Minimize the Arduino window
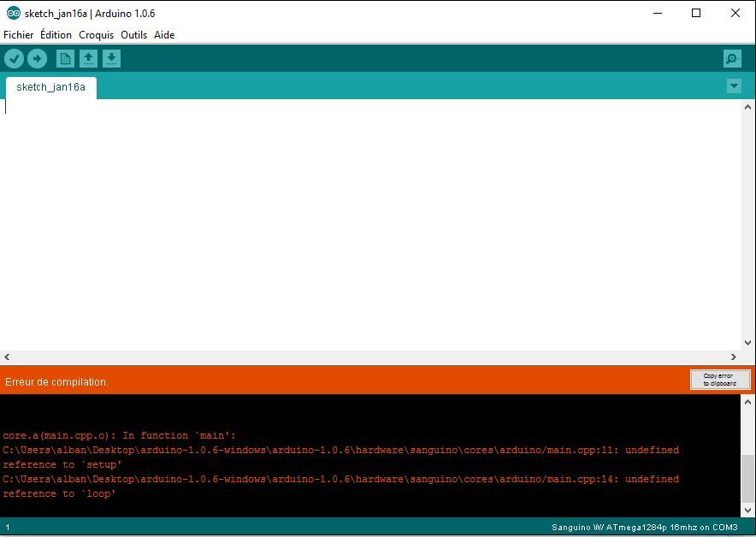The height and width of the screenshot is (537, 756). [658, 13]
